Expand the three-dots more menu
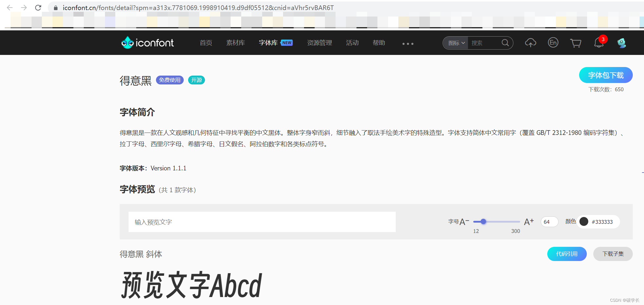This screenshot has height=305, width=644. [408, 44]
